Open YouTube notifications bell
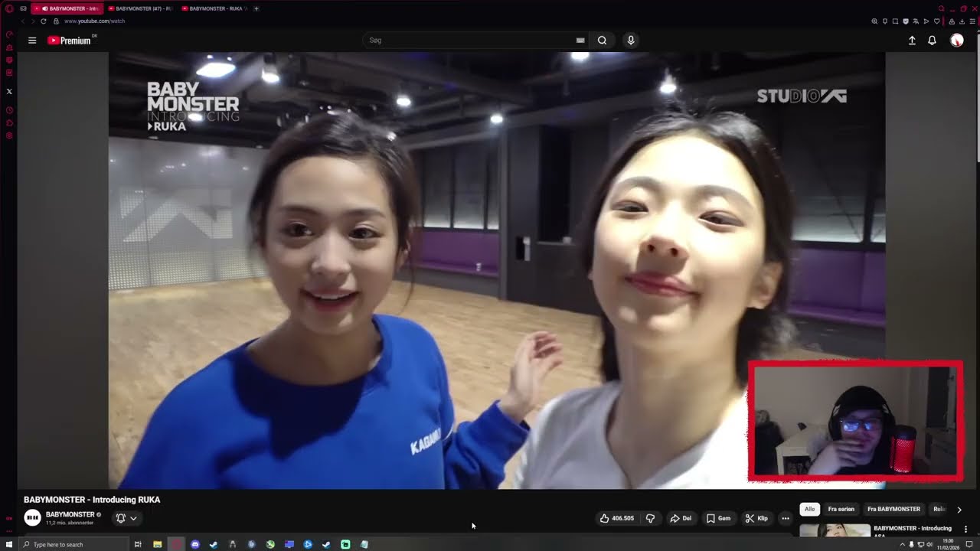 932,41
